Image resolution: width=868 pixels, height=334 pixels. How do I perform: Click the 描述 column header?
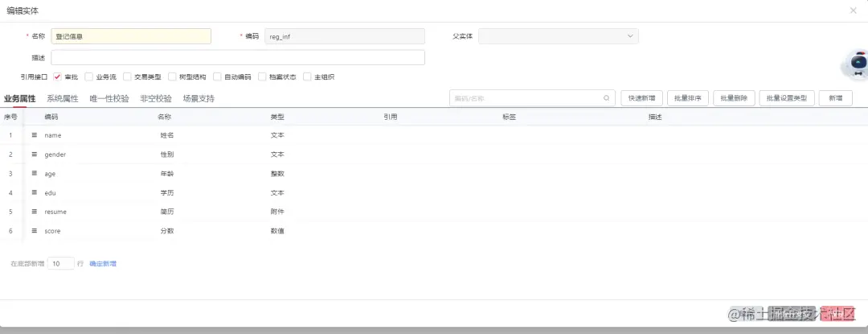click(656, 117)
